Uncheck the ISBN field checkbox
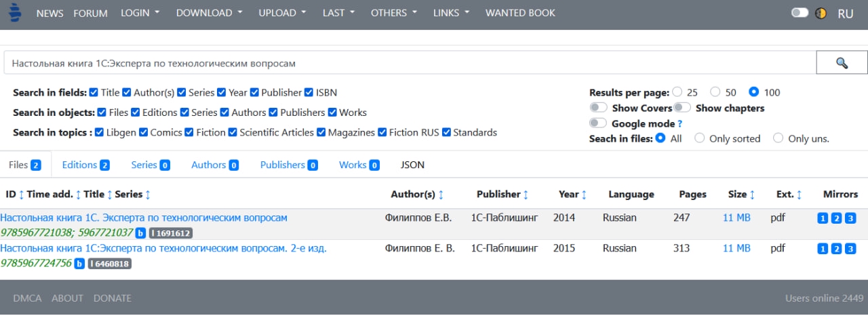Viewport: 868px width, 324px height. (x=309, y=93)
